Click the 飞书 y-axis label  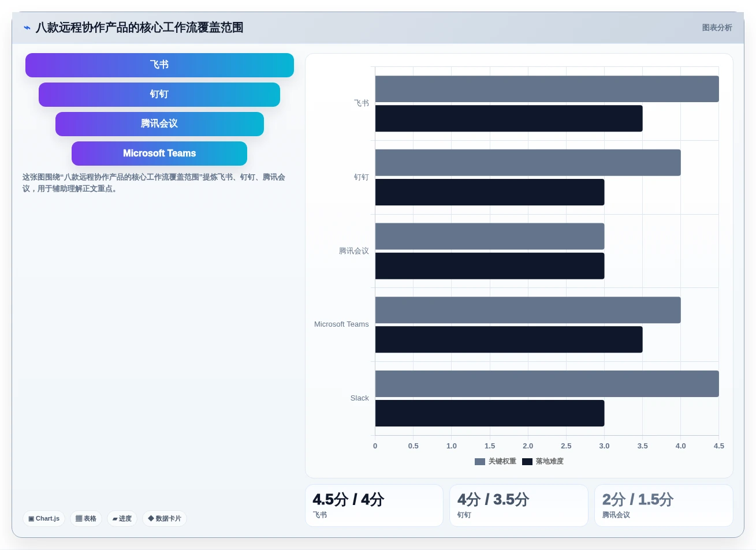point(362,103)
